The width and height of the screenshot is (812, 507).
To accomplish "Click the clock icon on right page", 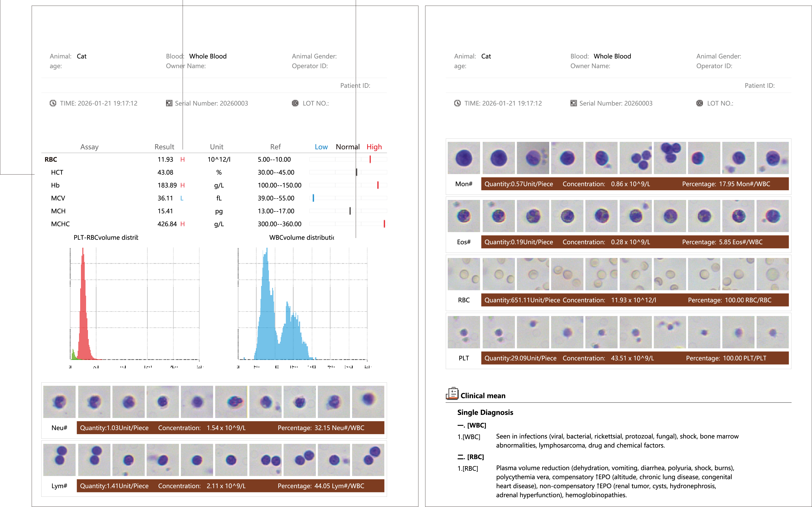I will [x=457, y=103].
